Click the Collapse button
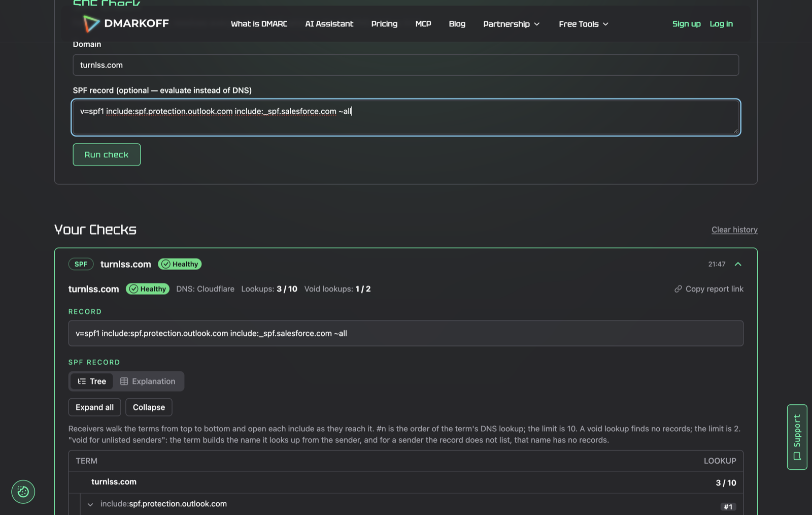 tap(149, 407)
